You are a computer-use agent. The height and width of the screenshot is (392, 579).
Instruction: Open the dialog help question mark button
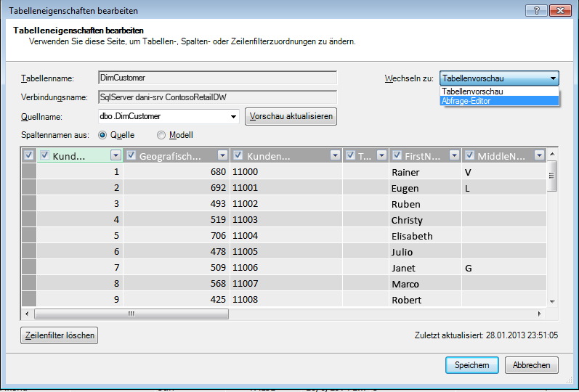536,10
